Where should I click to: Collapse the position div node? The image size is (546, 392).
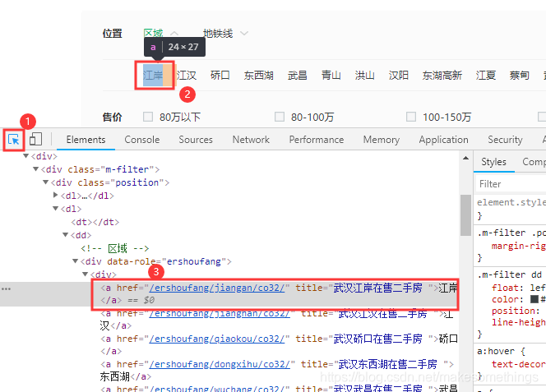click(45, 182)
